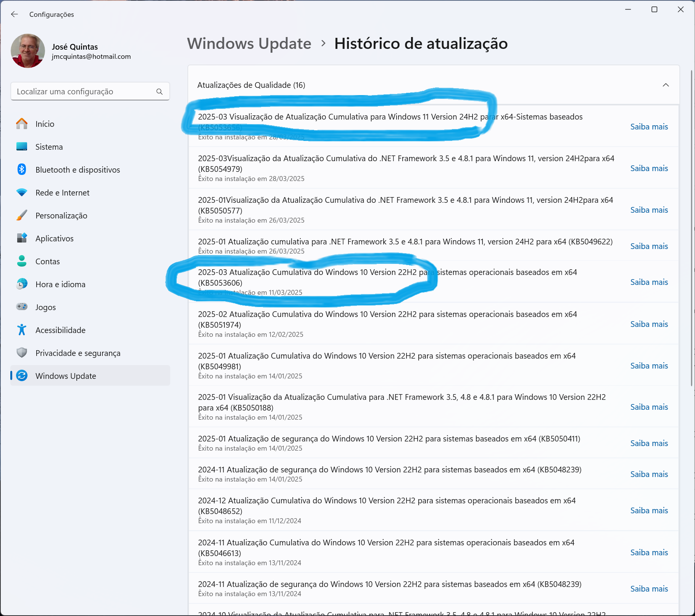Select the KB5046613 update title text
Viewport: 695px width, 616px height.
click(x=386, y=548)
